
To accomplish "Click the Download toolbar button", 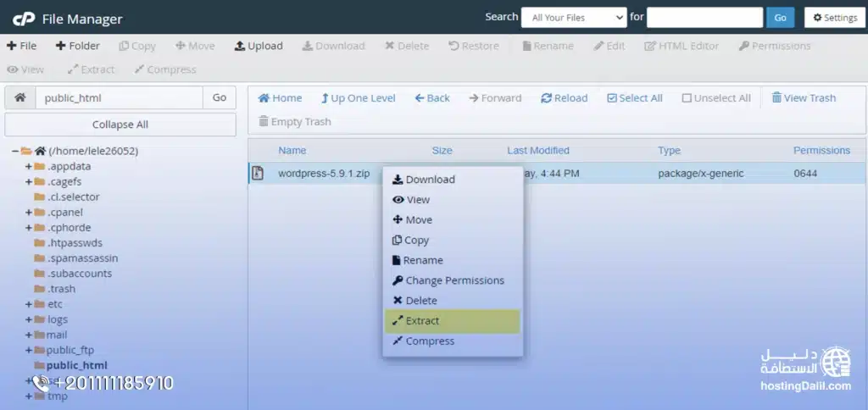I will [x=333, y=46].
